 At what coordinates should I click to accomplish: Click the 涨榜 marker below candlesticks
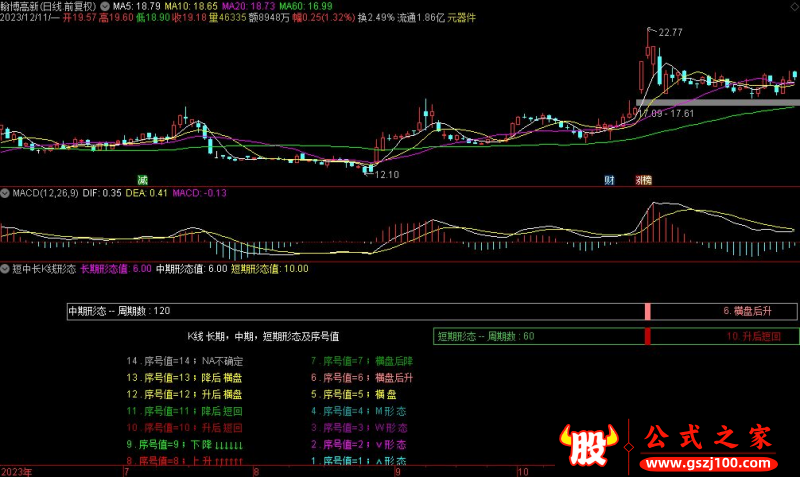point(643,180)
